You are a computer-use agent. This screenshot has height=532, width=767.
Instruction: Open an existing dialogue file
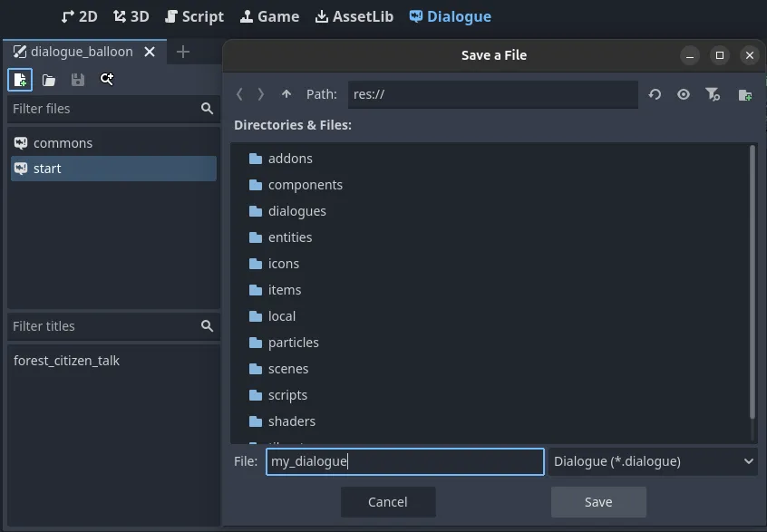coord(49,80)
